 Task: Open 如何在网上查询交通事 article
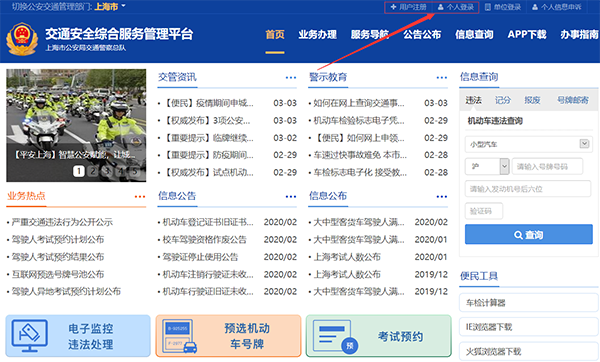point(359,103)
